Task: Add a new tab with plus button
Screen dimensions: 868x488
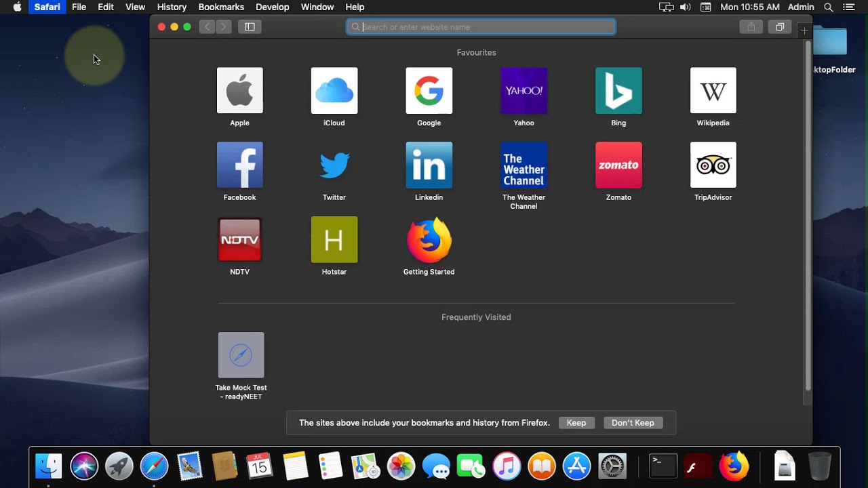Action: pos(804,30)
